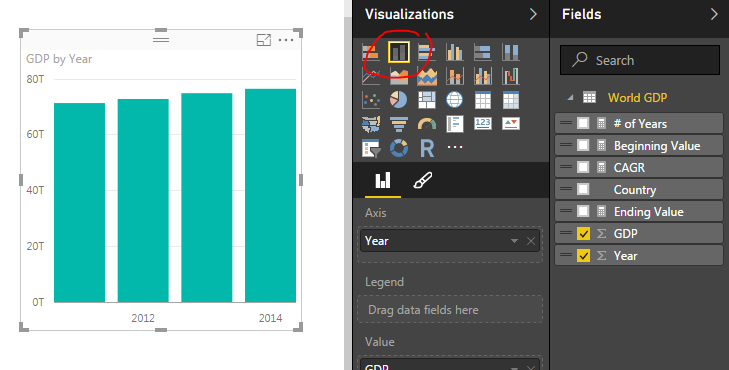The image size is (729, 370).
Task: Pick the donut chart visualization
Action: point(399,148)
